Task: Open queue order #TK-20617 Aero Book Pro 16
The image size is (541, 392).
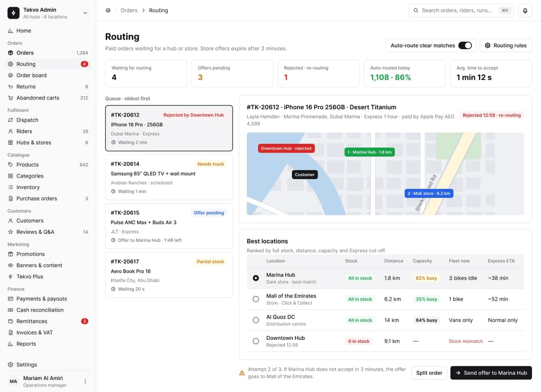Action: (169, 275)
